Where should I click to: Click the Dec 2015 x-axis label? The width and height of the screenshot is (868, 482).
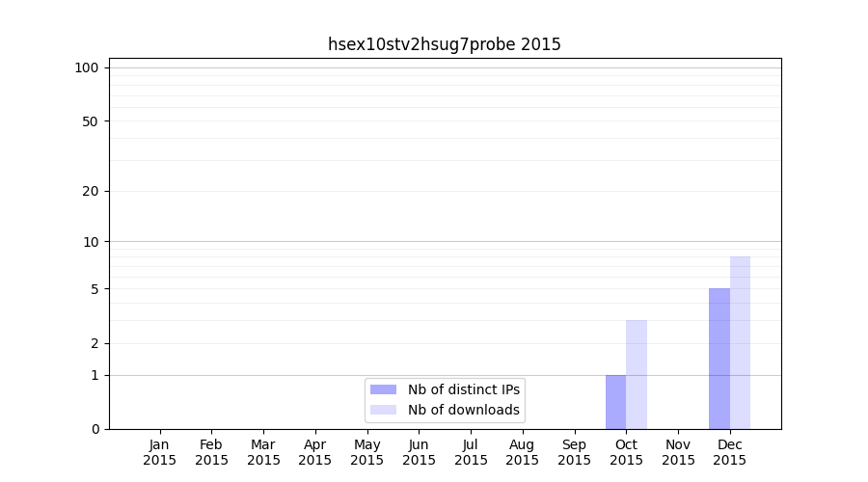(x=730, y=452)
